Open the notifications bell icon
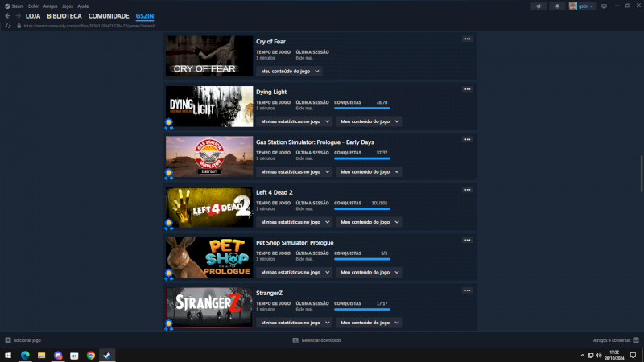The width and height of the screenshot is (644, 362). (x=557, y=6)
